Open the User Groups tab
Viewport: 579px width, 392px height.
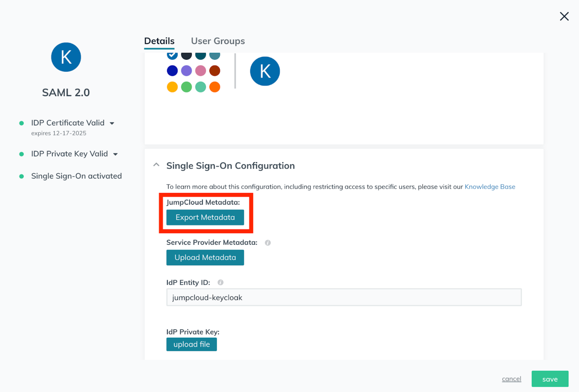pos(218,41)
